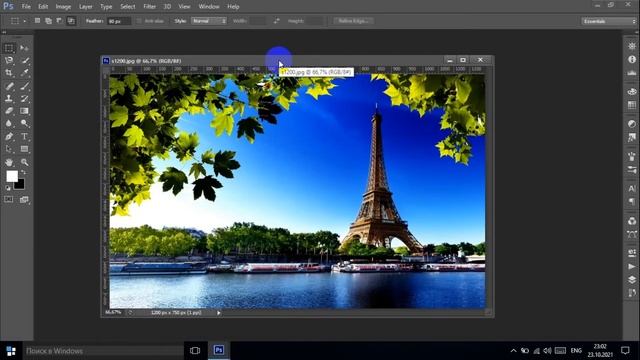Open the Layers panel icon
Image resolution: width=640 pixels, height=360 pixels.
[x=632, y=280]
